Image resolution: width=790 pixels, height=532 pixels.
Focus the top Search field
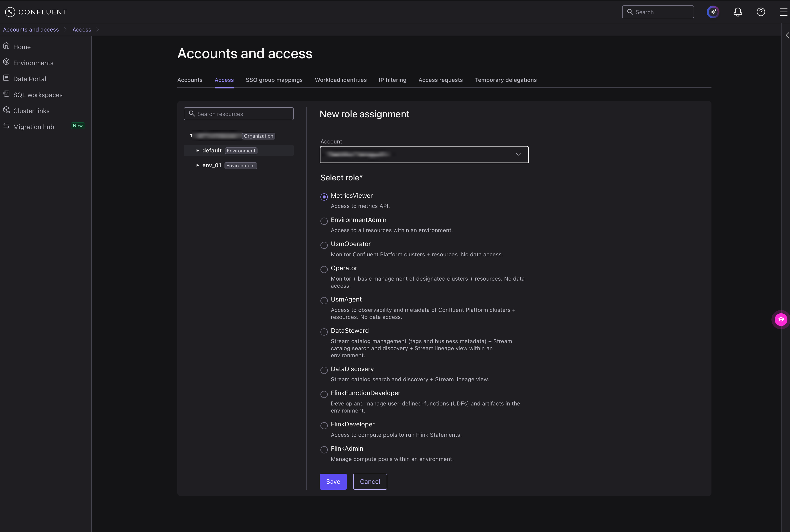coord(658,12)
